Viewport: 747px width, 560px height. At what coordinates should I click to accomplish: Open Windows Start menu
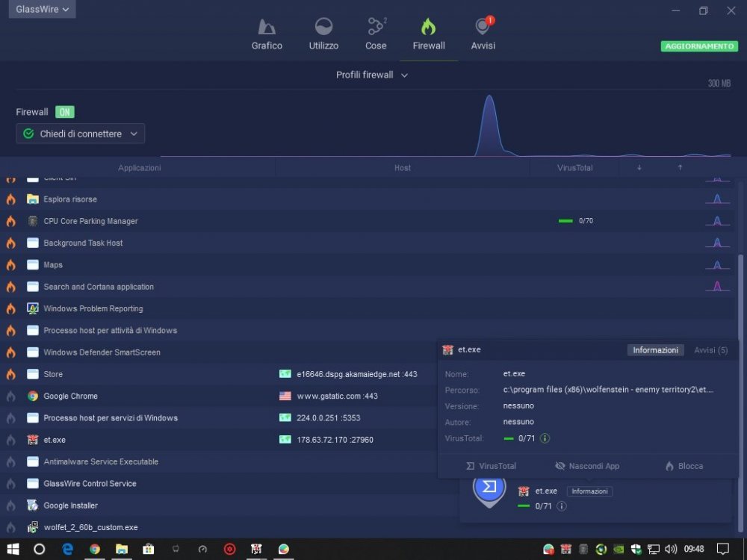pos(13,549)
